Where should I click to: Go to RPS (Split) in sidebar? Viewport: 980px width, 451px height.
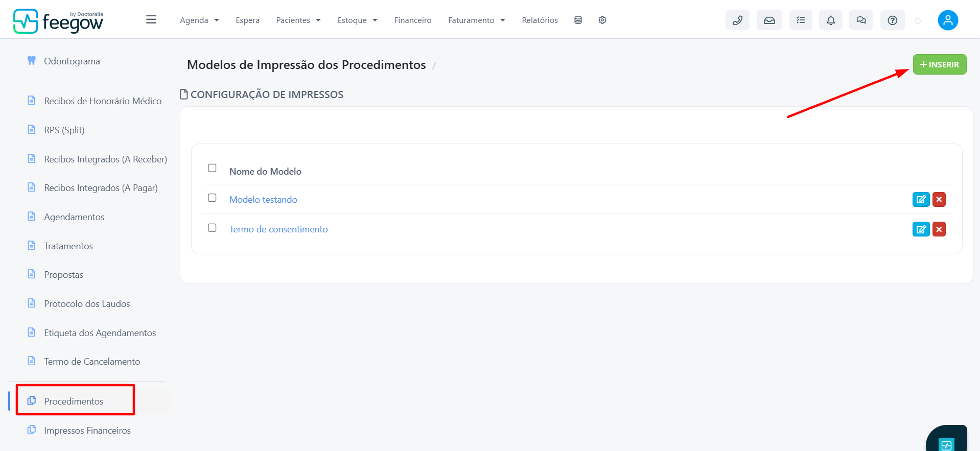pyautogui.click(x=64, y=130)
